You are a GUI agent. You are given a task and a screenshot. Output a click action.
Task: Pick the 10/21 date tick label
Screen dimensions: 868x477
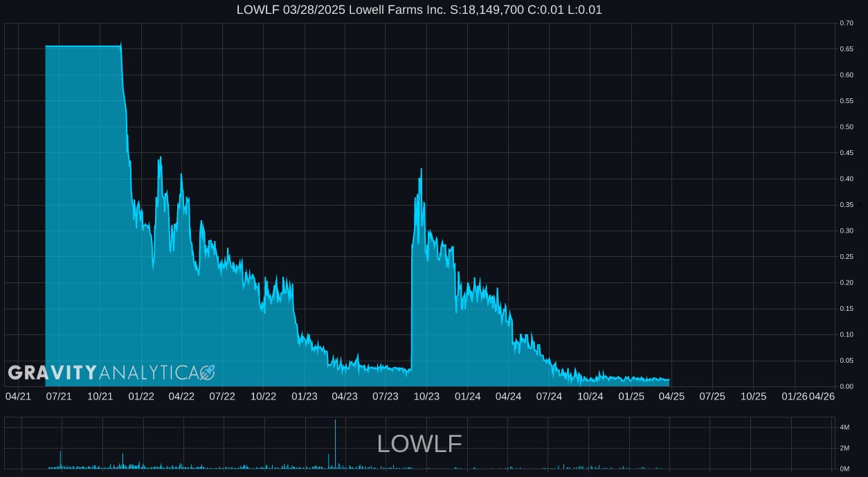click(x=100, y=396)
